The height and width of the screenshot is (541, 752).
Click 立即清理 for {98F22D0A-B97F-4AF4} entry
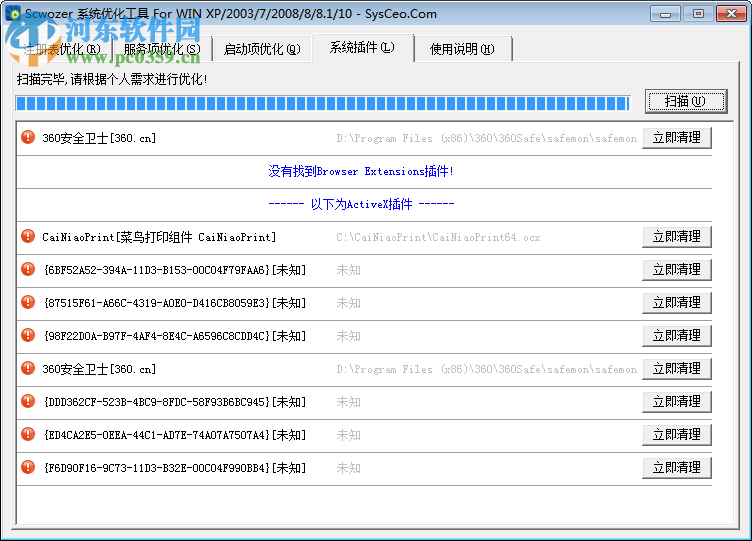676,336
